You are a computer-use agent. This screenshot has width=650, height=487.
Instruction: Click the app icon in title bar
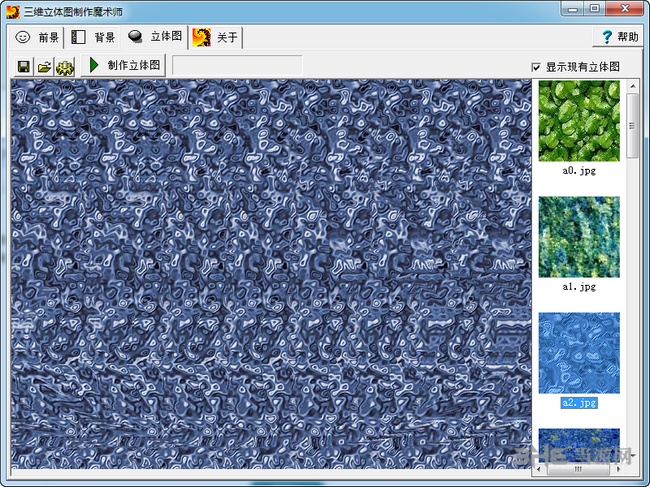click(13, 11)
